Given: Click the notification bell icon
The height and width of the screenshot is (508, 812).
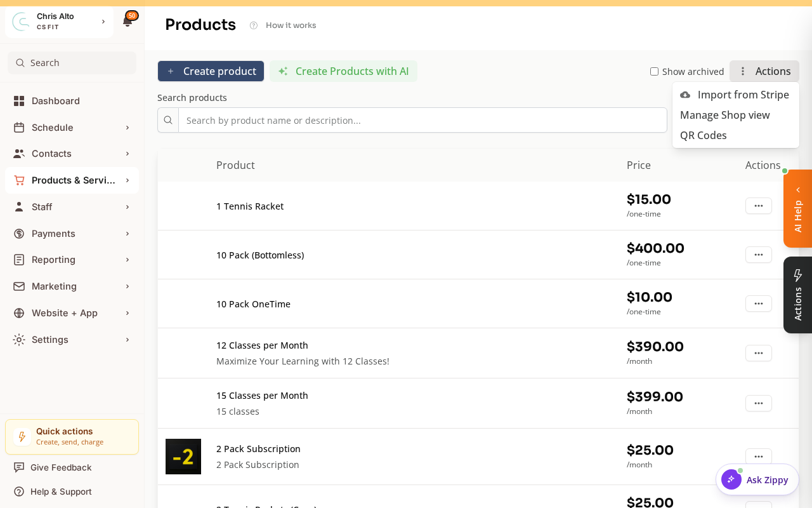Looking at the screenshot, I should tap(128, 22).
